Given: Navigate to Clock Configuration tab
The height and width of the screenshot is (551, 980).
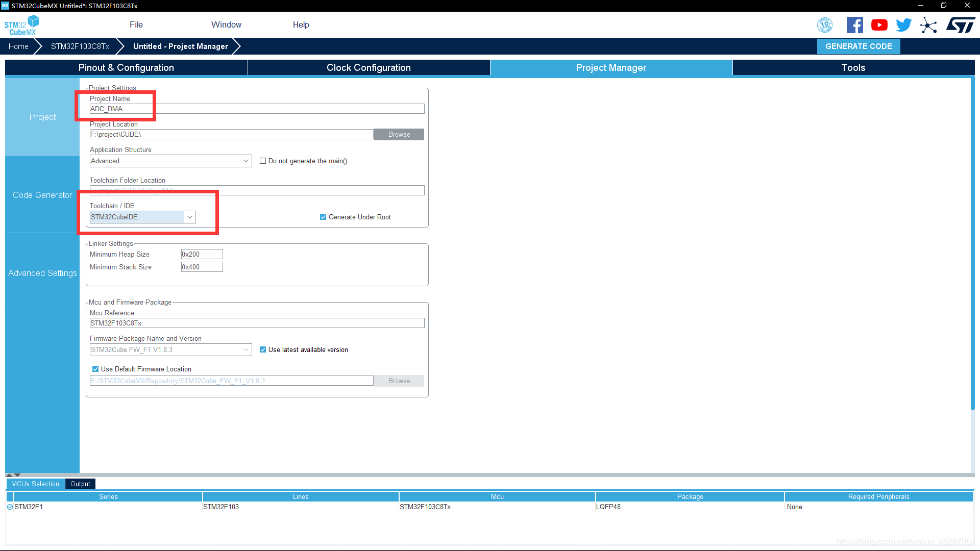Looking at the screenshot, I should click(368, 67).
